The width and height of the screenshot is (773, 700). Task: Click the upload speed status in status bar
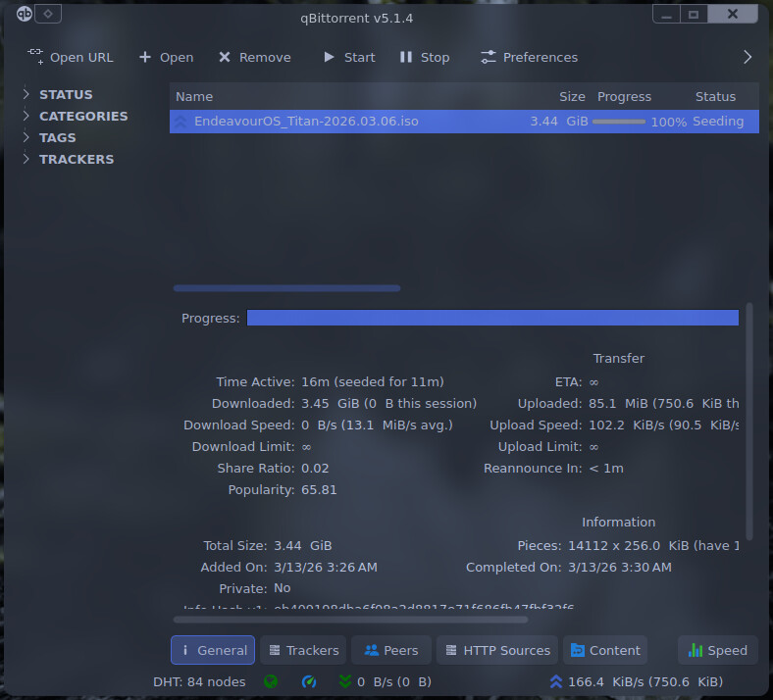click(638, 681)
